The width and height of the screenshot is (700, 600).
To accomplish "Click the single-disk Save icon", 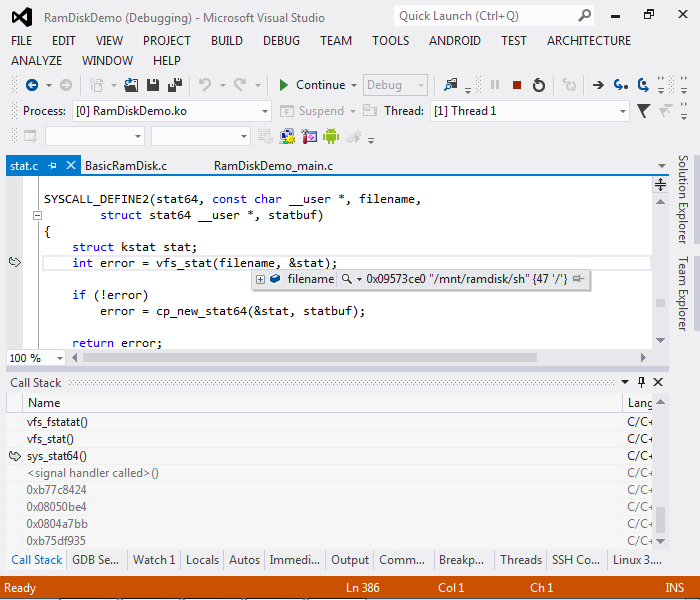I will coord(153,85).
